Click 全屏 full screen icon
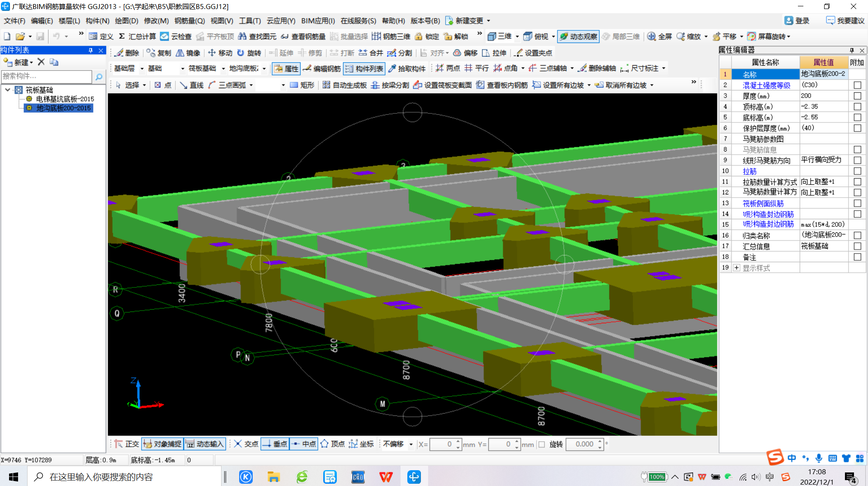Image resolution: width=868 pixels, height=486 pixels. click(x=651, y=36)
